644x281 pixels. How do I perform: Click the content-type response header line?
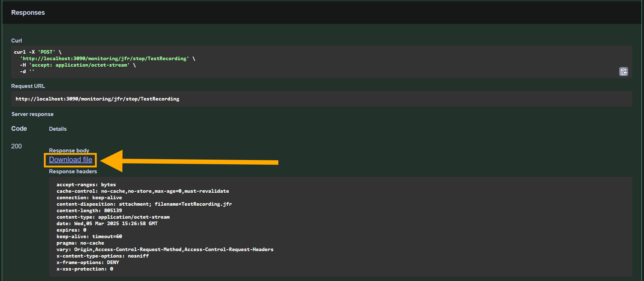pos(113,217)
